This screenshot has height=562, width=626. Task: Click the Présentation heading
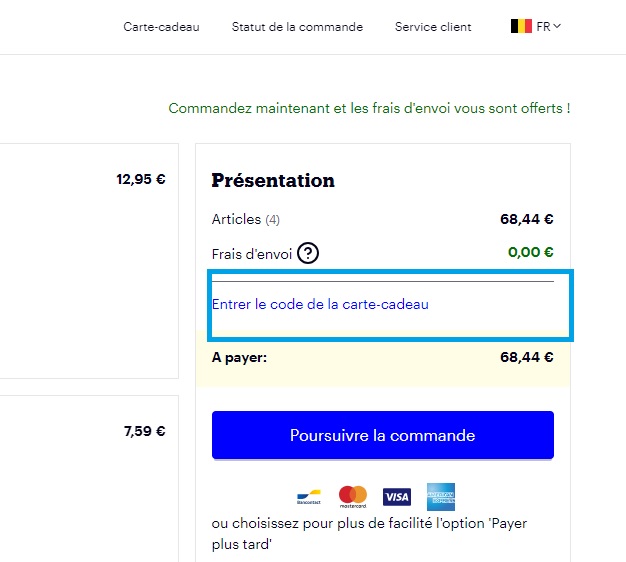273,181
